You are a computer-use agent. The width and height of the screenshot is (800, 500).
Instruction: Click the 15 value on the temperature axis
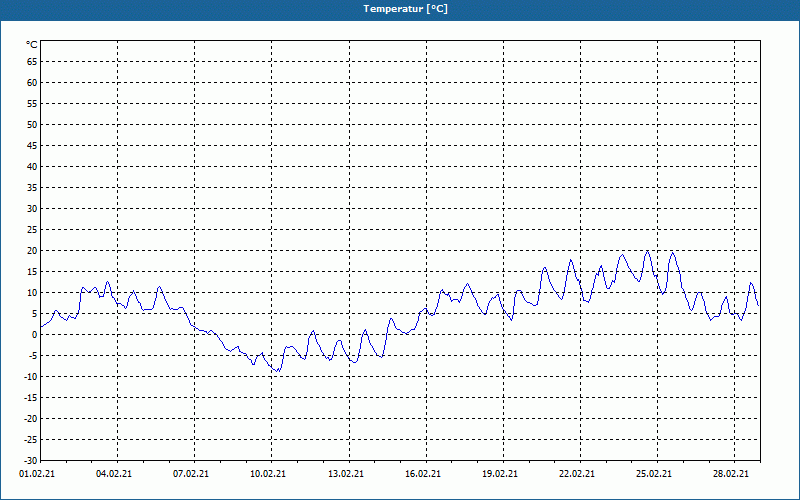coord(32,272)
